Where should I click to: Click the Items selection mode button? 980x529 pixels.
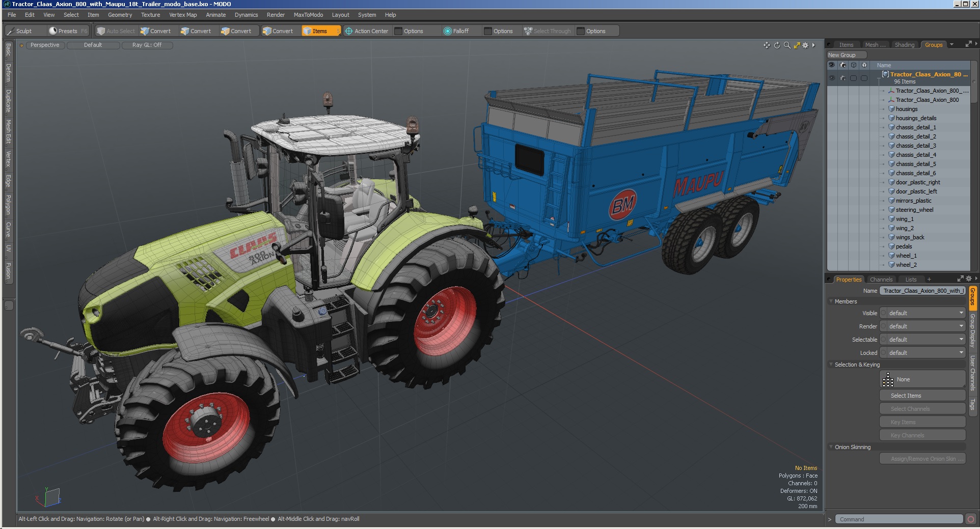point(320,31)
